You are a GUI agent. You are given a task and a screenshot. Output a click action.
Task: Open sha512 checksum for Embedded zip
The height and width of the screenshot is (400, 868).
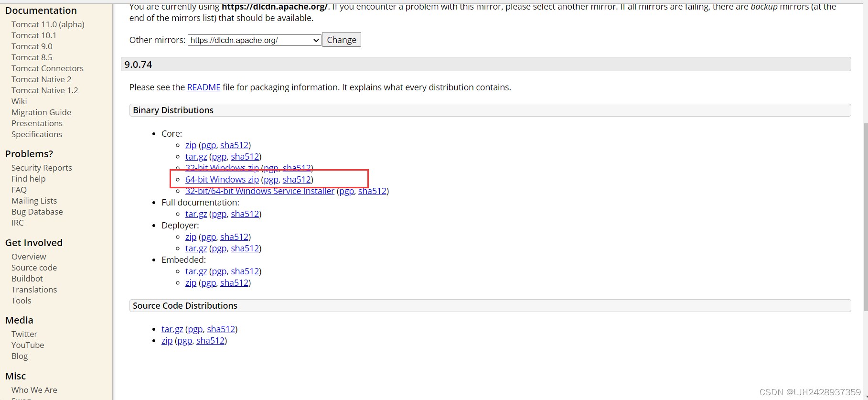pyautogui.click(x=235, y=283)
